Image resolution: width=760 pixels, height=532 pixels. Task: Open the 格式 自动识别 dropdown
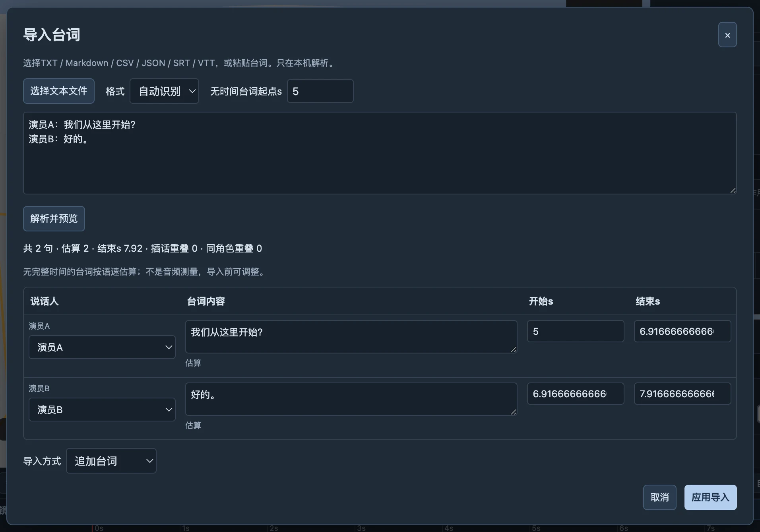coord(164,91)
